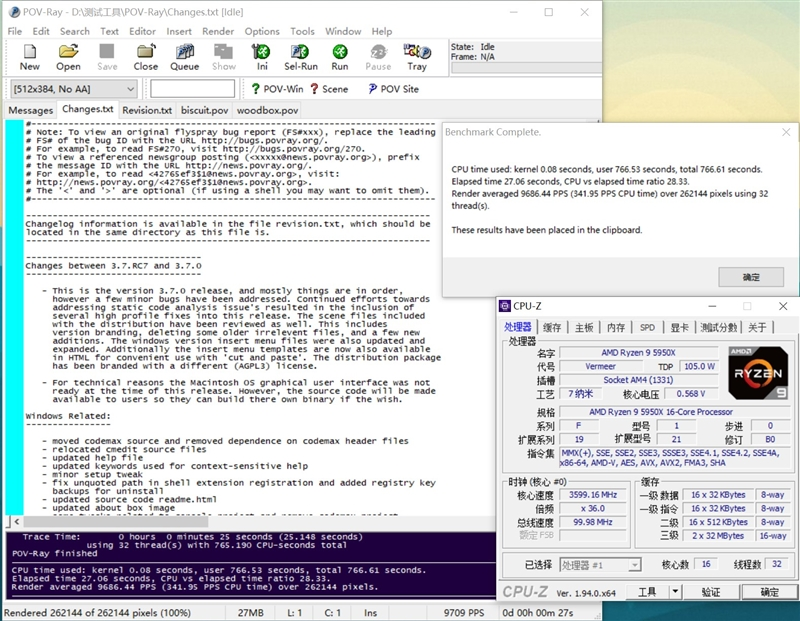Click the CPU-Z title bar app icon
The height and width of the screenshot is (621, 800).
click(505, 306)
